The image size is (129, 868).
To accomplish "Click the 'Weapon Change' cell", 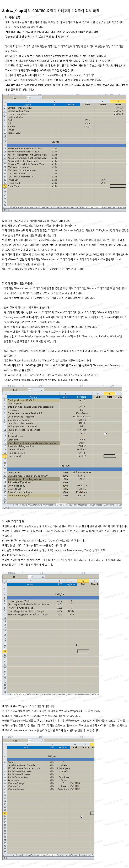I will pos(27,783).
